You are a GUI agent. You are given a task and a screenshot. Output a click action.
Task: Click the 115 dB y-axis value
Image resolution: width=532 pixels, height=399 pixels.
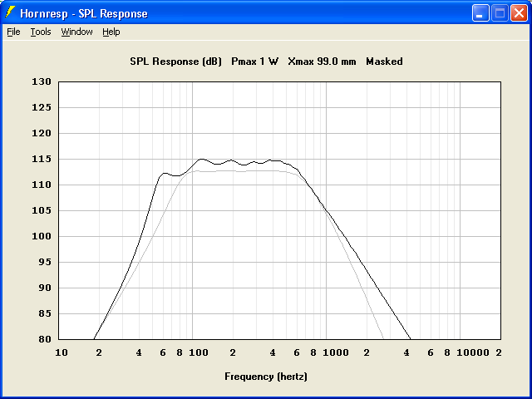click(42, 159)
